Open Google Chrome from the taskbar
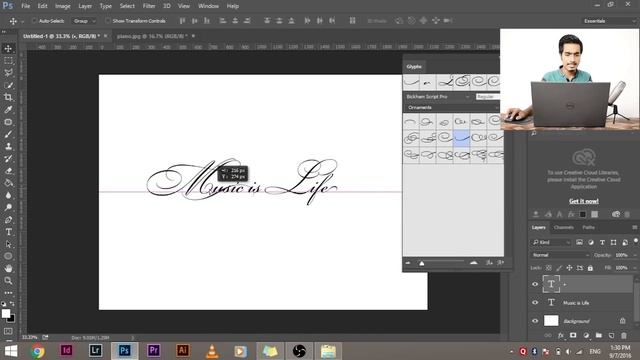The image size is (640, 360). click(x=38, y=351)
